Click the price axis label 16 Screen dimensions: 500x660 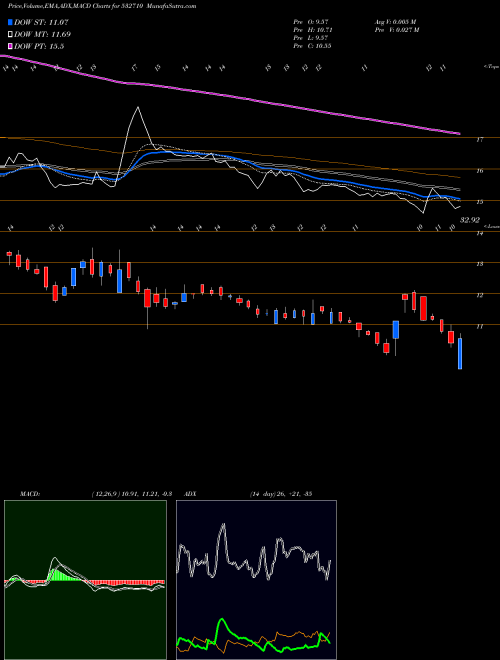(x=479, y=171)
